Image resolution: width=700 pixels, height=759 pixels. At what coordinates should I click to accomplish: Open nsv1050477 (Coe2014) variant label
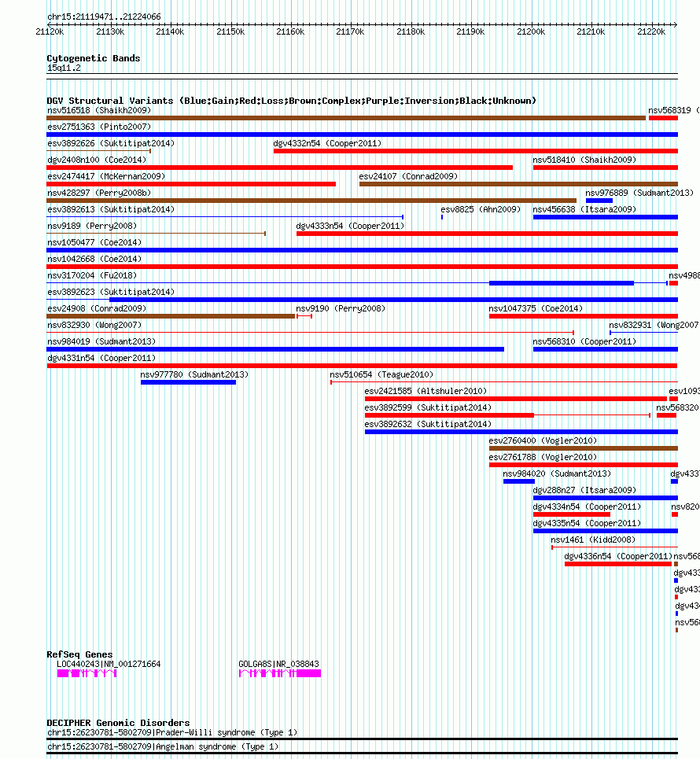tap(94, 242)
